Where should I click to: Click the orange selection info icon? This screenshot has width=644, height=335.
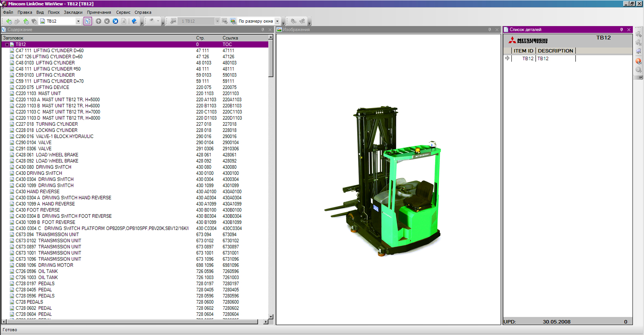point(638,61)
